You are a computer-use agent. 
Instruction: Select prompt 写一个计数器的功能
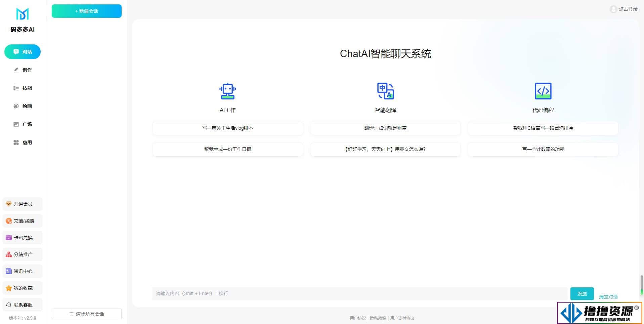[543, 149]
